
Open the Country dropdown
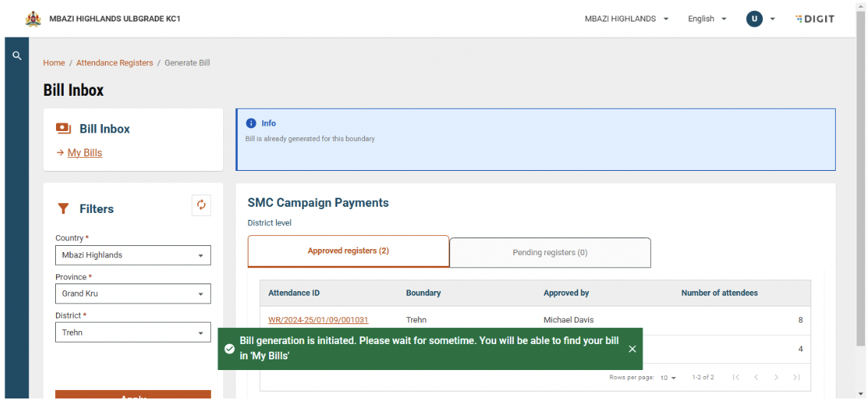point(133,255)
